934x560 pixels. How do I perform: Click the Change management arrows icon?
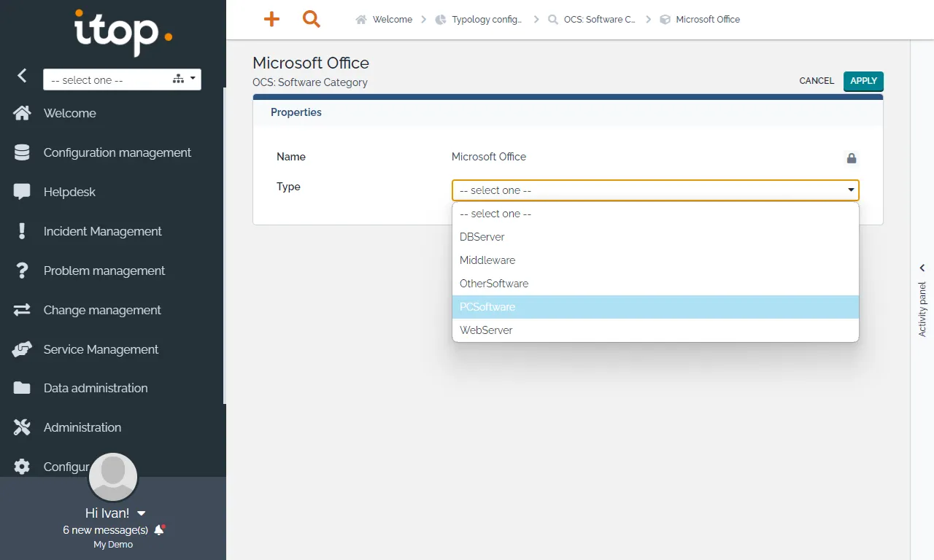pyautogui.click(x=22, y=310)
